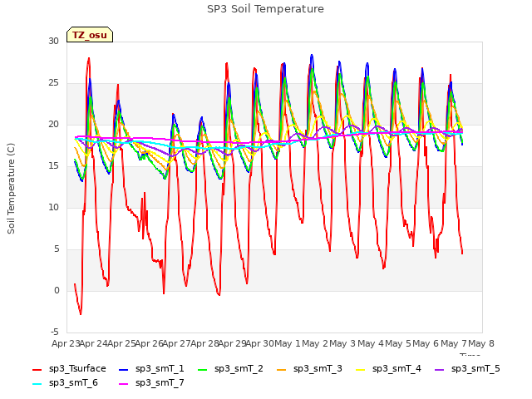Viewport: 532px width, 399px height.
Task: Click the green sp3_smT_2 legend swatch
Action: pos(203,369)
